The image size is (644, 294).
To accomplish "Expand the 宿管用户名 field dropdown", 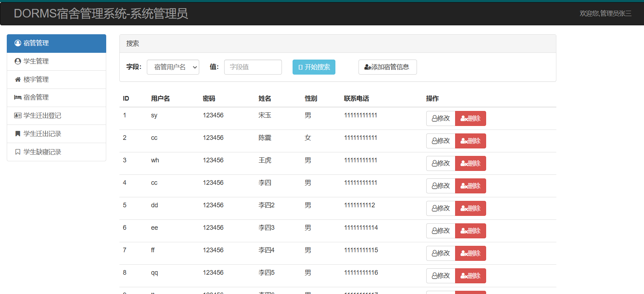I will pos(173,67).
